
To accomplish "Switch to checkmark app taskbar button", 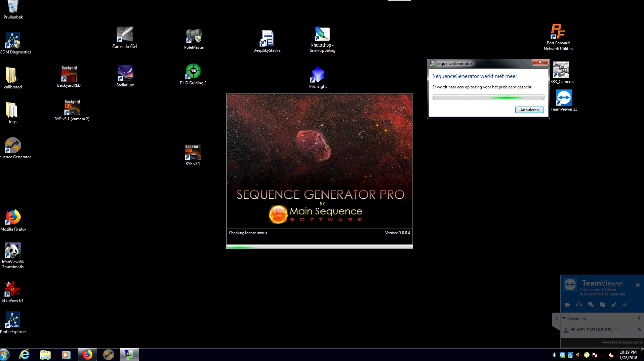I will point(129,355).
